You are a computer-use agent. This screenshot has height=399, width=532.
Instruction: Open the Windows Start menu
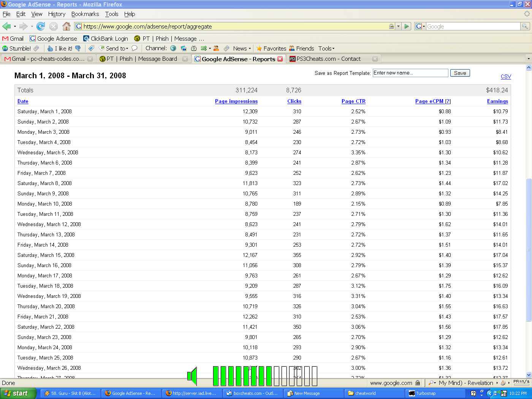click(18, 393)
